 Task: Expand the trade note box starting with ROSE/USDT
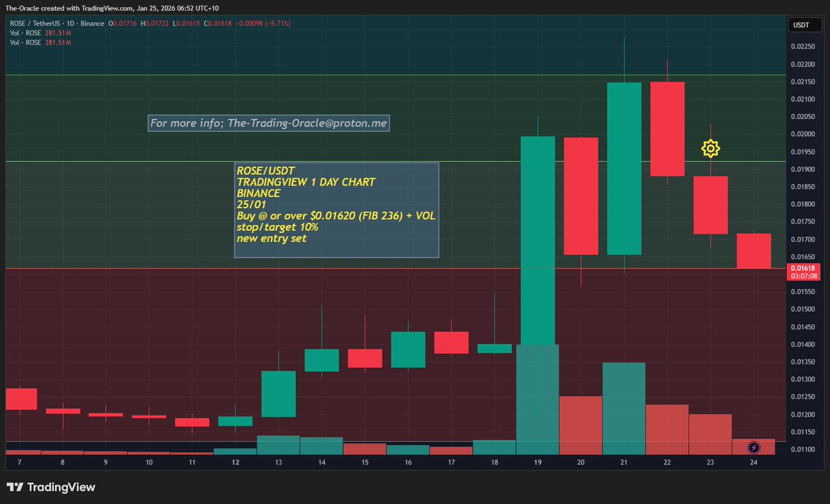pos(264,170)
